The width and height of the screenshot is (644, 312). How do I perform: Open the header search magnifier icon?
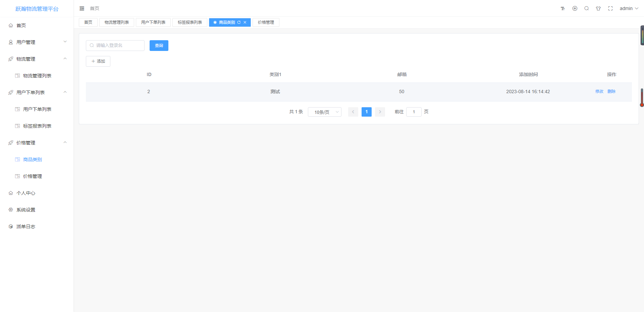[x=587, y=8]
